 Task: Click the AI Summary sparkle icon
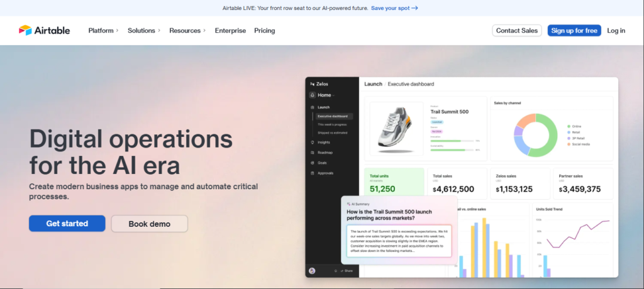coord(348,204)
